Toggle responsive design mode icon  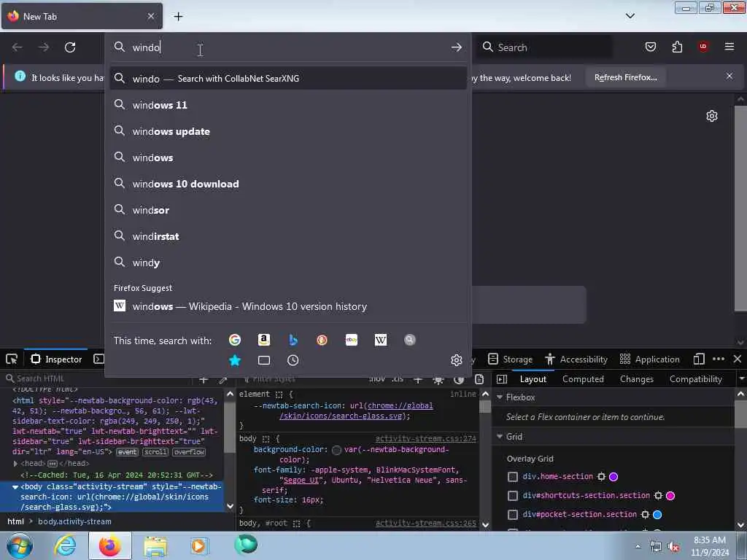(x=699, y=359)
